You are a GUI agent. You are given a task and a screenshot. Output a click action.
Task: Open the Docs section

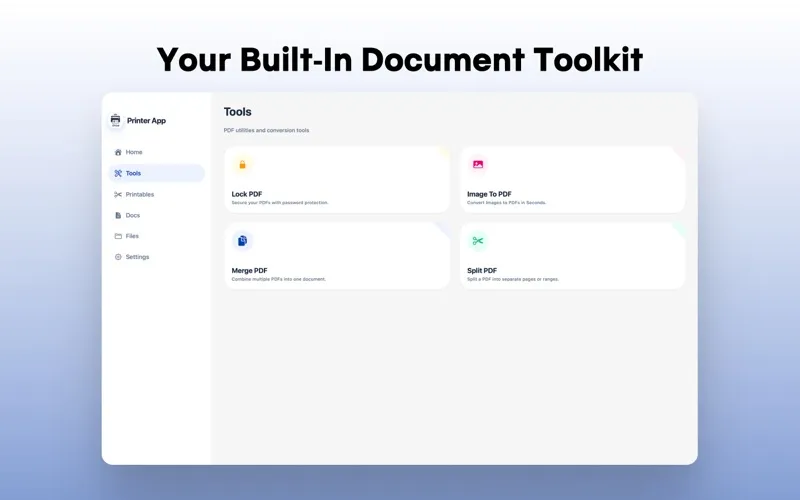pyautogui.click(x=157, y=215)
